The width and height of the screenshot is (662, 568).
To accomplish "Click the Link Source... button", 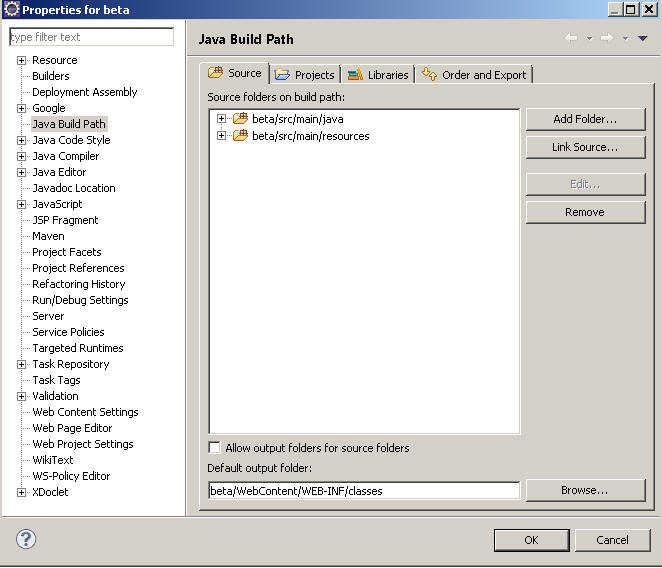I will pos(585,147).
